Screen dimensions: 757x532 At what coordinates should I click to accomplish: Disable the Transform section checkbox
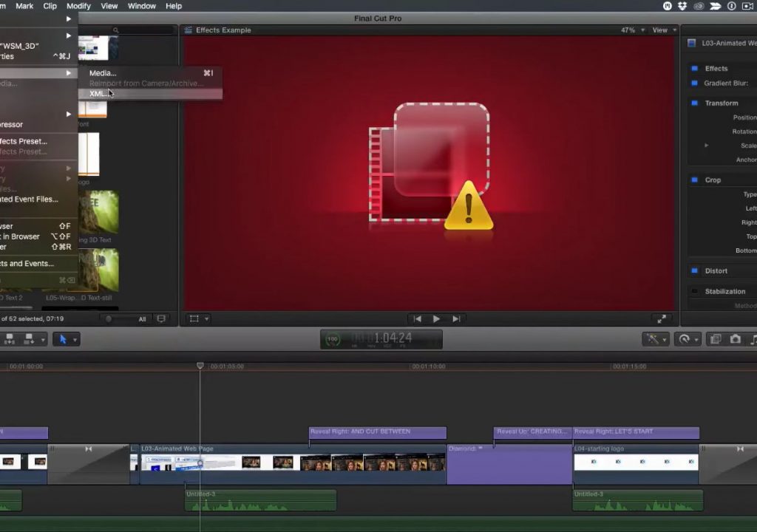click(x=694, y=103)
